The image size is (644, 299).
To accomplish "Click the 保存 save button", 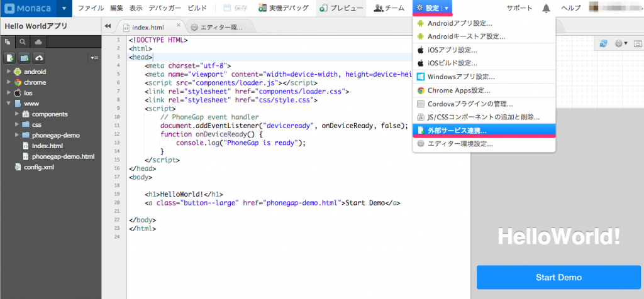I will point(236,8).
